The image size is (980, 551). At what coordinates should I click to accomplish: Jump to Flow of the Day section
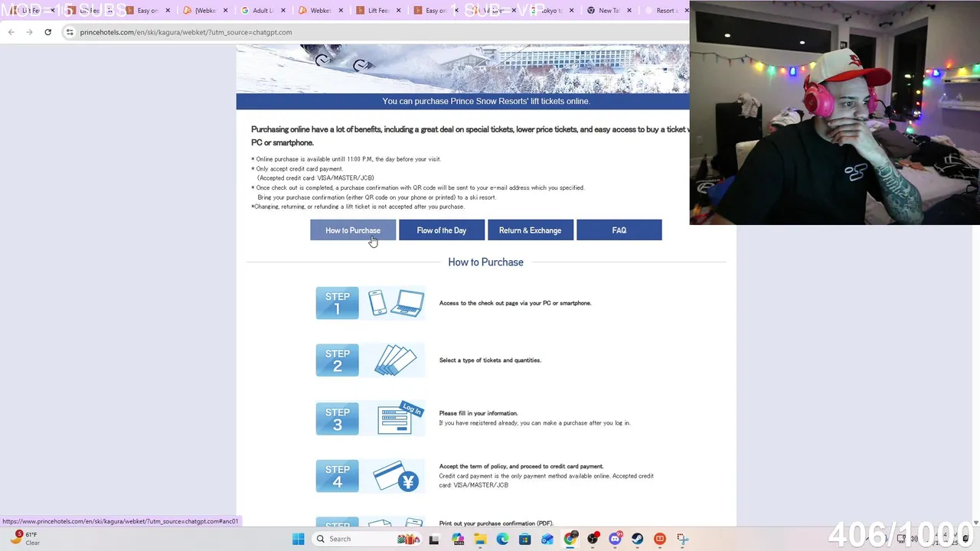point(442,230)
